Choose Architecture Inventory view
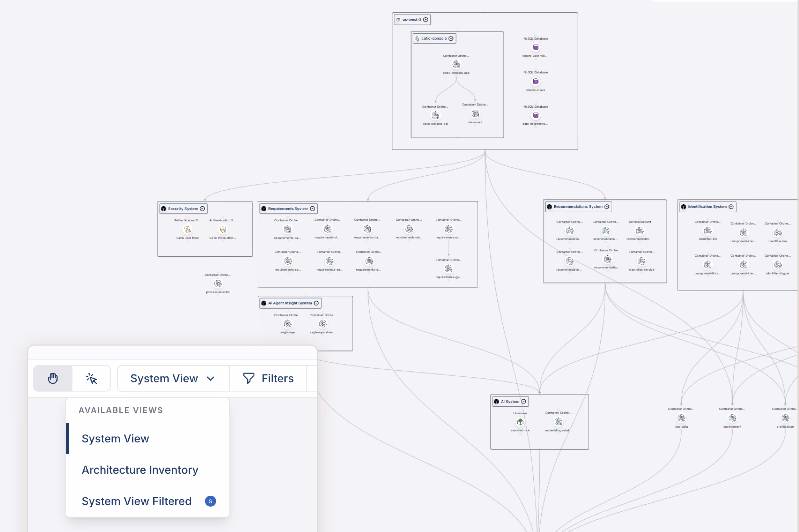Screen dimensions: 799x532 coord(140,470)
